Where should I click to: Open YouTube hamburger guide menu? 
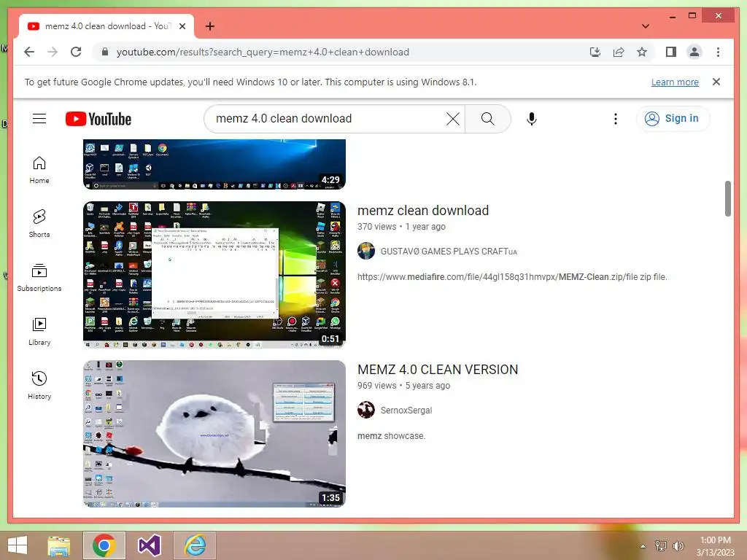tap(39, 119)
